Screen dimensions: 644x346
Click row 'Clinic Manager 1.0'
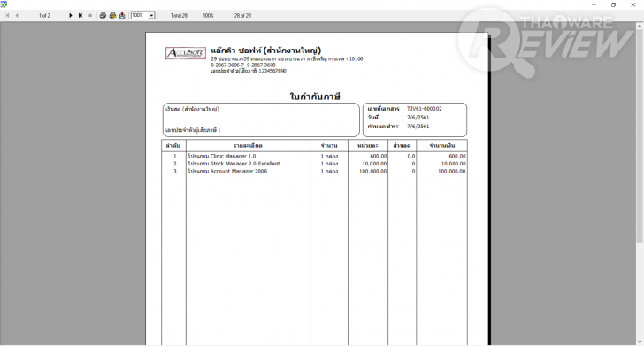314,156
